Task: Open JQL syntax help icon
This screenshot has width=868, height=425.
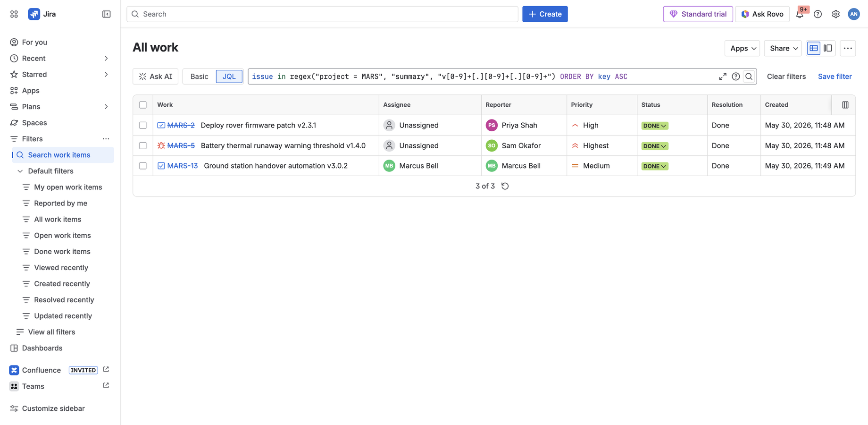Action: pyautogui.click(x=735, y=76)
